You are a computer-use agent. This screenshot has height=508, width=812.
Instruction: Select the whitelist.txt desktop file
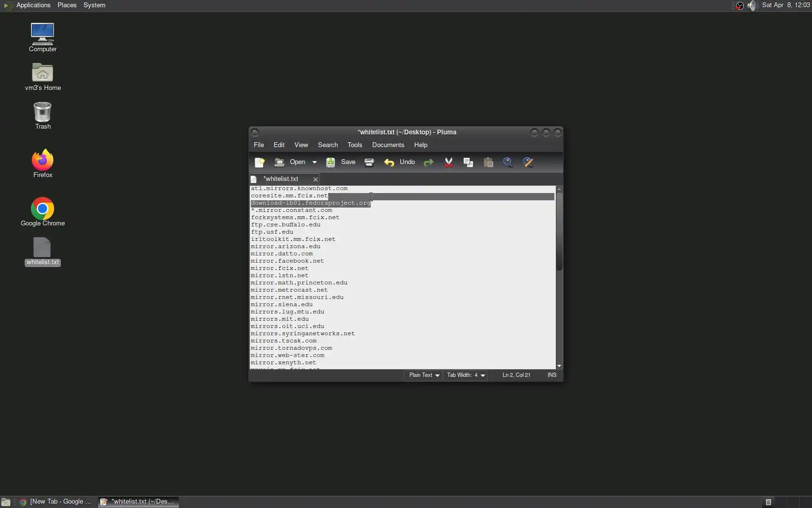tap(43, 252)
